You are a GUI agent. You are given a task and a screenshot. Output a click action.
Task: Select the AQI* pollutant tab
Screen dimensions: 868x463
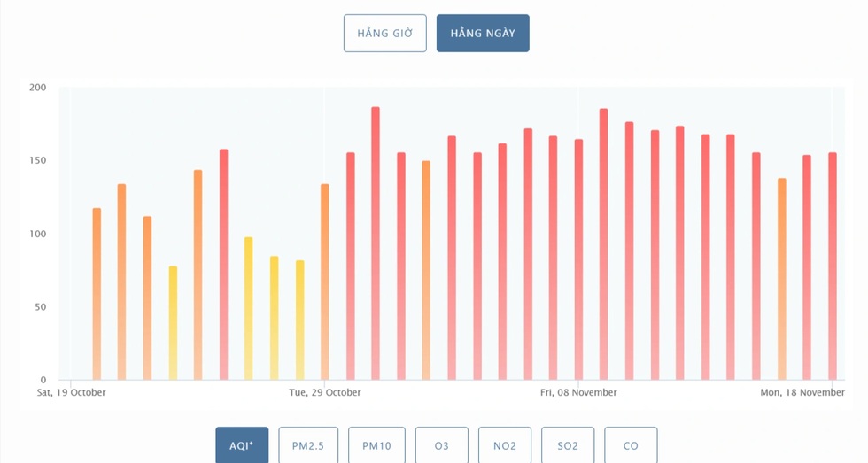[242, 445]
